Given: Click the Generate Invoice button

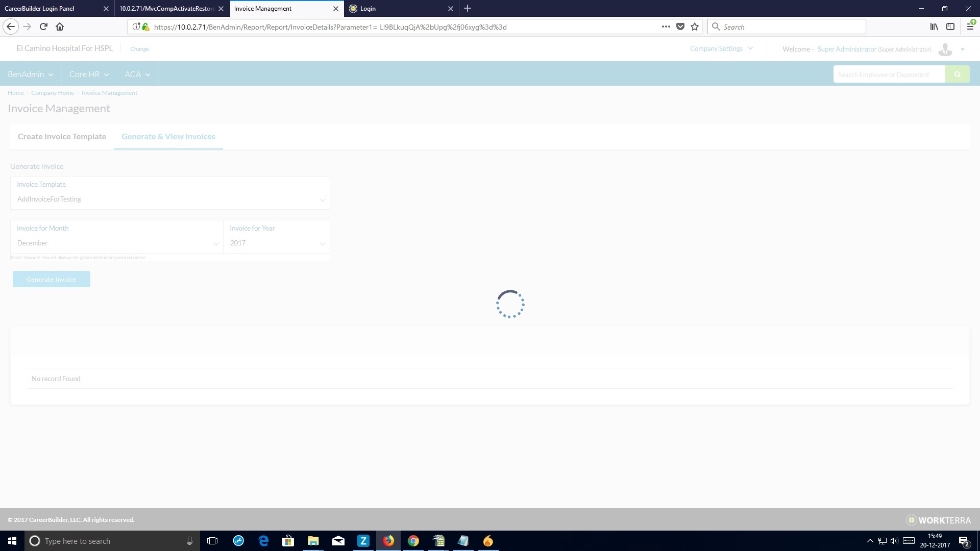Looking at the screenshot, I should [52, 280].
